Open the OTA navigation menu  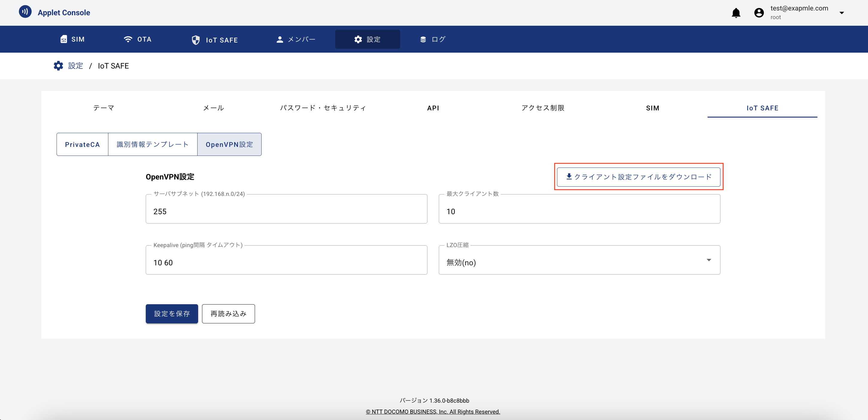point(137,39)
